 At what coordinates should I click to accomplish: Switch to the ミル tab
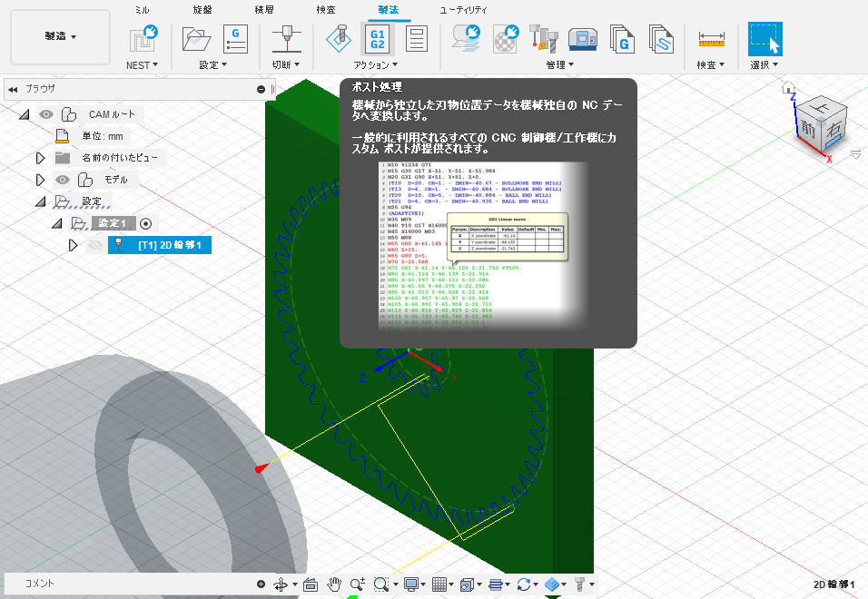pos(142,9)
